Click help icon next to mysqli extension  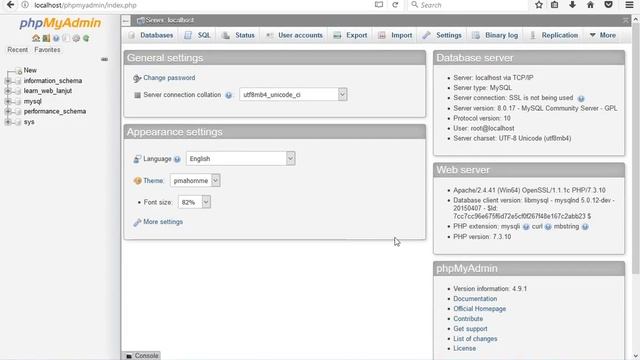526,227
